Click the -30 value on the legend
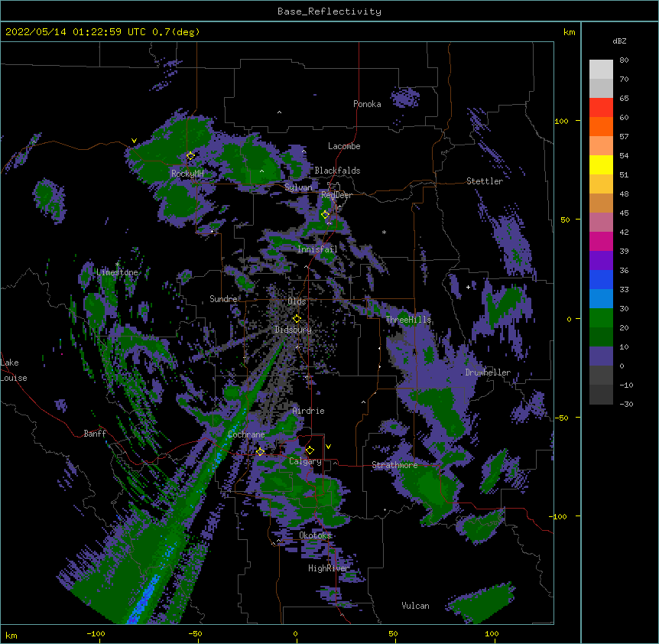The image size is (659, 644). click(x=626, y=404)
